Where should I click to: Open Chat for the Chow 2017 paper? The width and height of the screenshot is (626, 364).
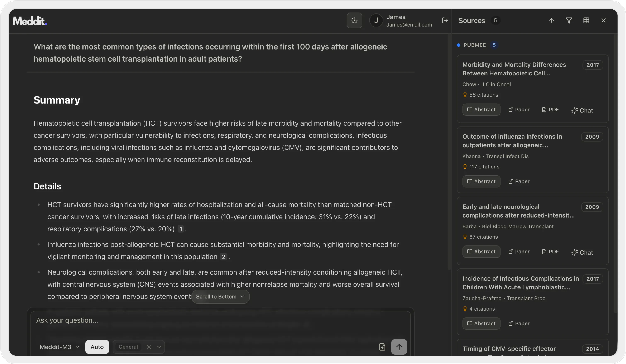[x=582, y=110]
